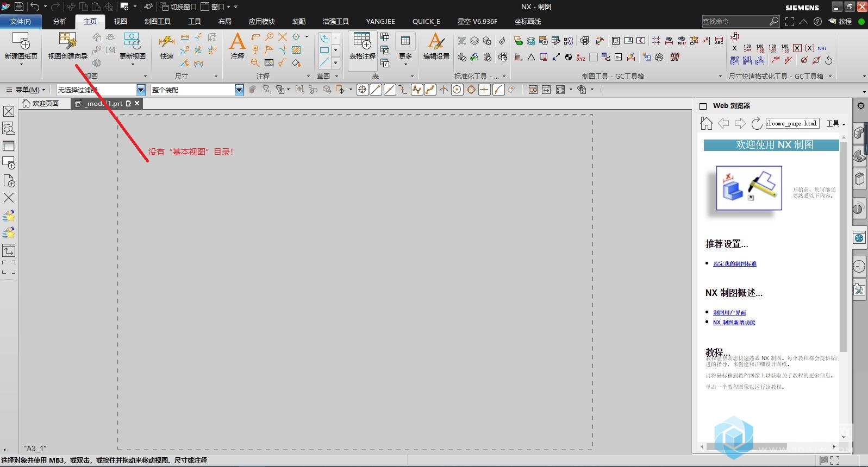Open the 制图用户界面 link

[729, 313]
